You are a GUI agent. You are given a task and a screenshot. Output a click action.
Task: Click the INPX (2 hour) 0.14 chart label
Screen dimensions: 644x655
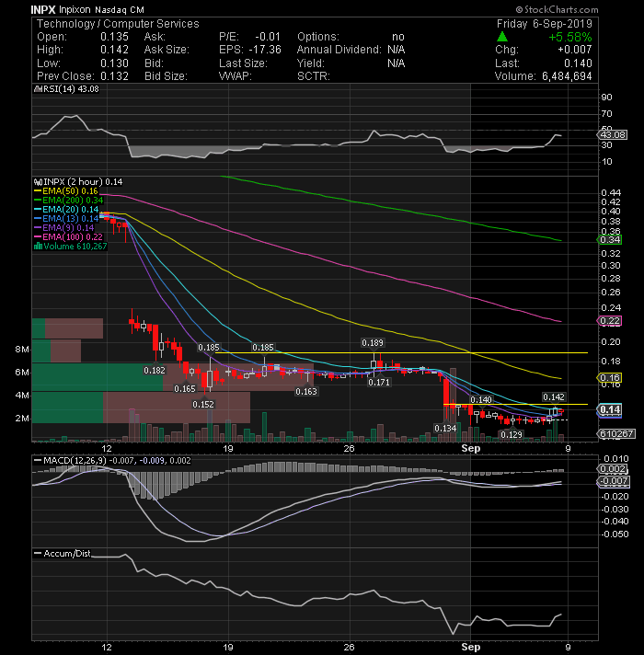[x=83, y=182]
